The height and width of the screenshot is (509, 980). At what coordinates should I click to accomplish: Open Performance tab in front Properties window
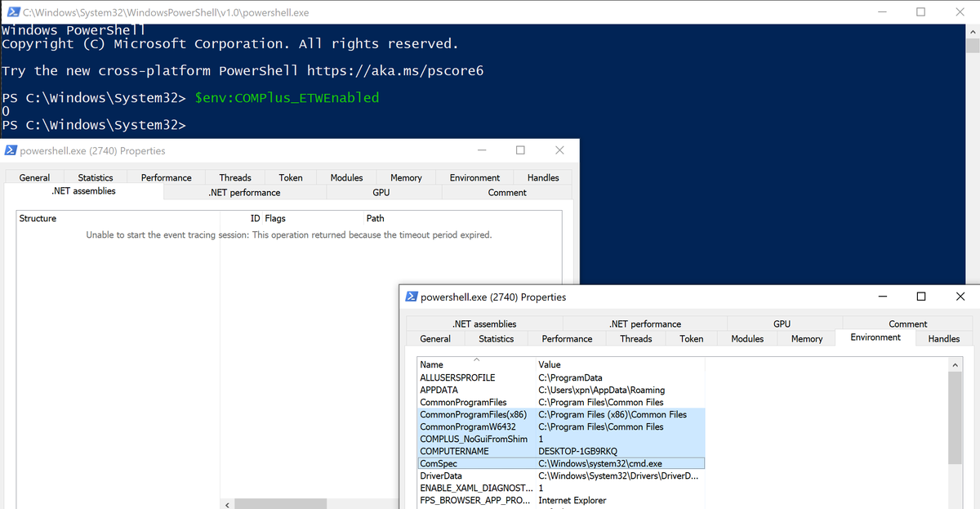[567, 338]
